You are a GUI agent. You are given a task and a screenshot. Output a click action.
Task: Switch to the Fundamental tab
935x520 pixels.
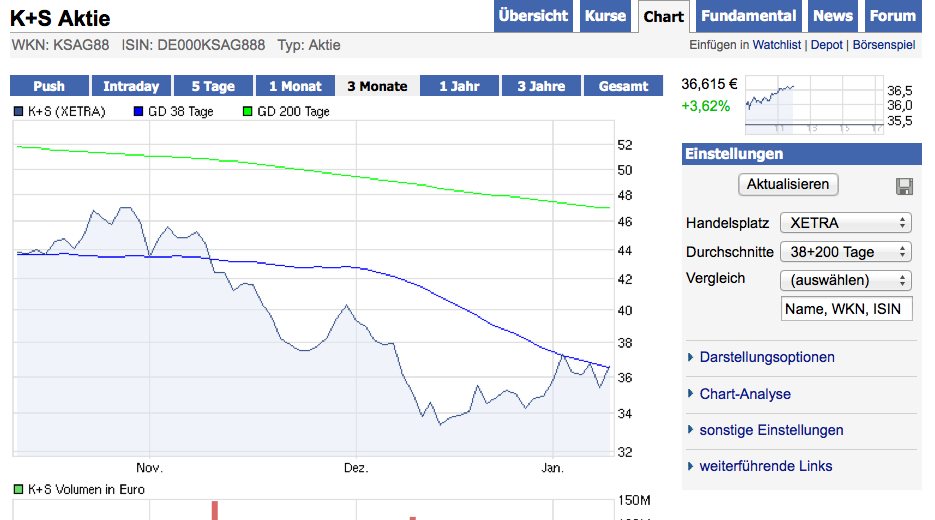[748, 16]
